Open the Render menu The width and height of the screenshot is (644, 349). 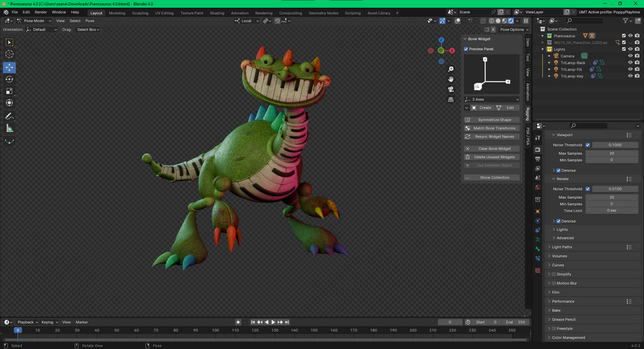click(x=40, y=12)
